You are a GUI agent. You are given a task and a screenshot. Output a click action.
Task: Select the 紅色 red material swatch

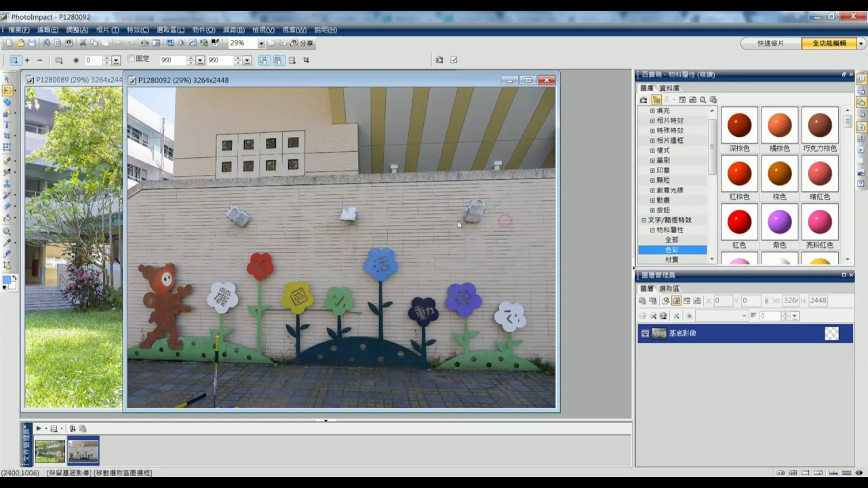(739, 221)
